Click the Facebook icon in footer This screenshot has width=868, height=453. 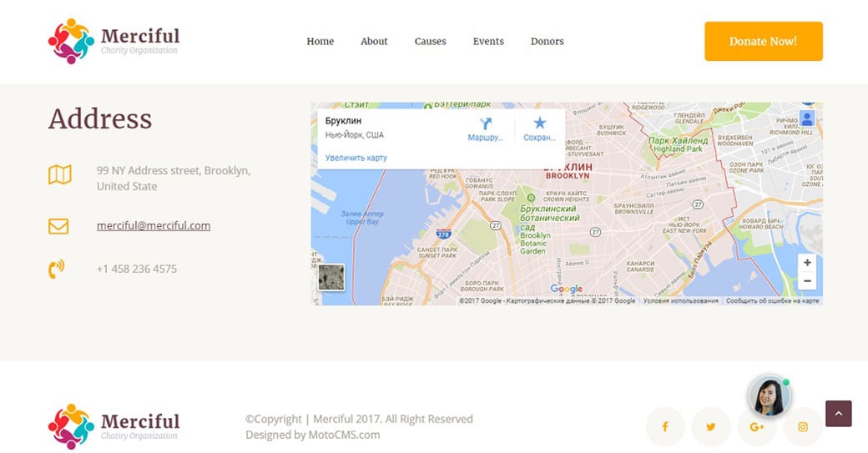[665, 427]
